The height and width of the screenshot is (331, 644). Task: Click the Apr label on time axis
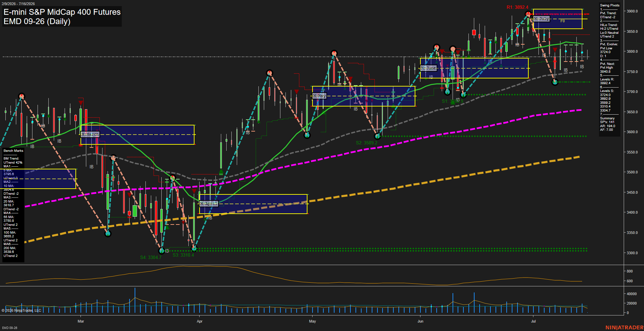[200, 321]
